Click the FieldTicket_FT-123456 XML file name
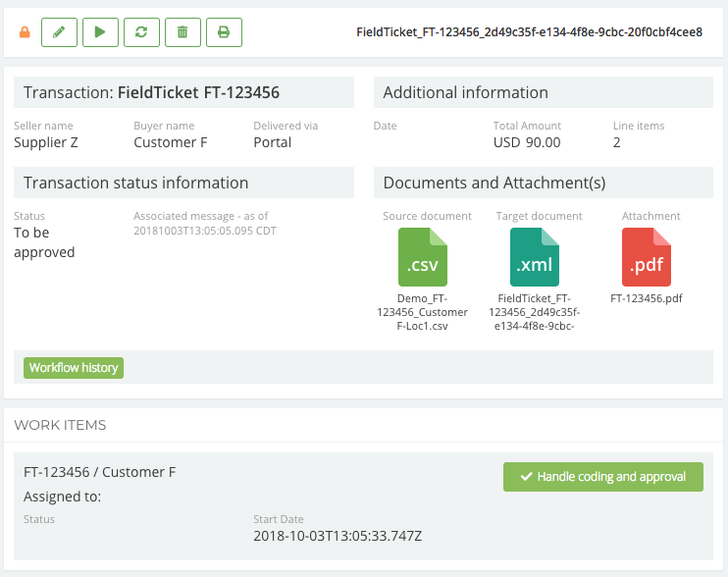 [535, 312]
